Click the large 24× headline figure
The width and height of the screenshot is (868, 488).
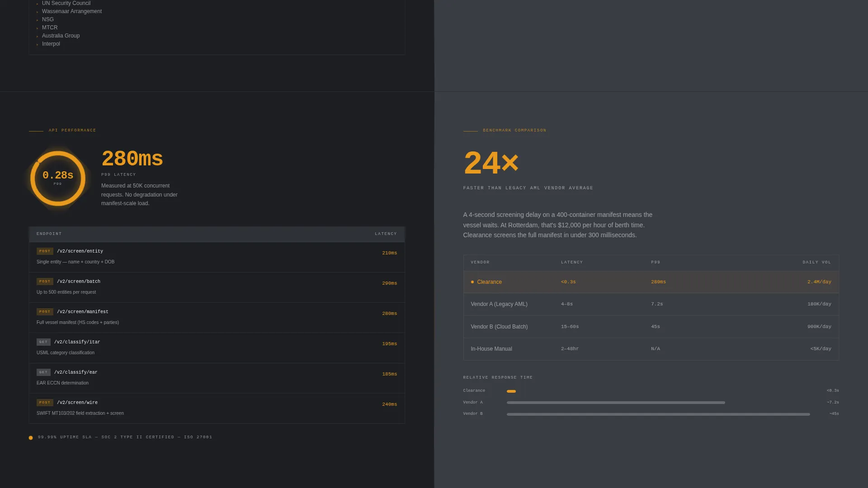[x=491, y=163]
